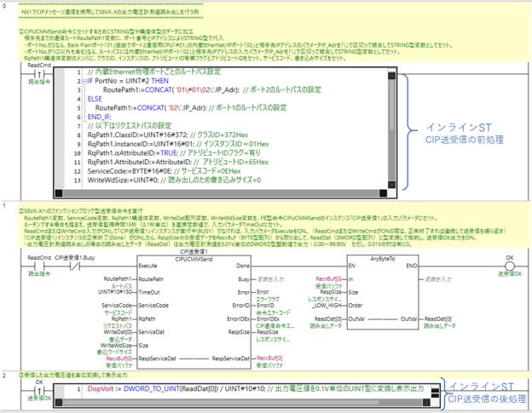This screenshot has width=532, height=413.
Task: Select the ReadCmd rising-edge contact in rung 0
Action: pos(39,74)
